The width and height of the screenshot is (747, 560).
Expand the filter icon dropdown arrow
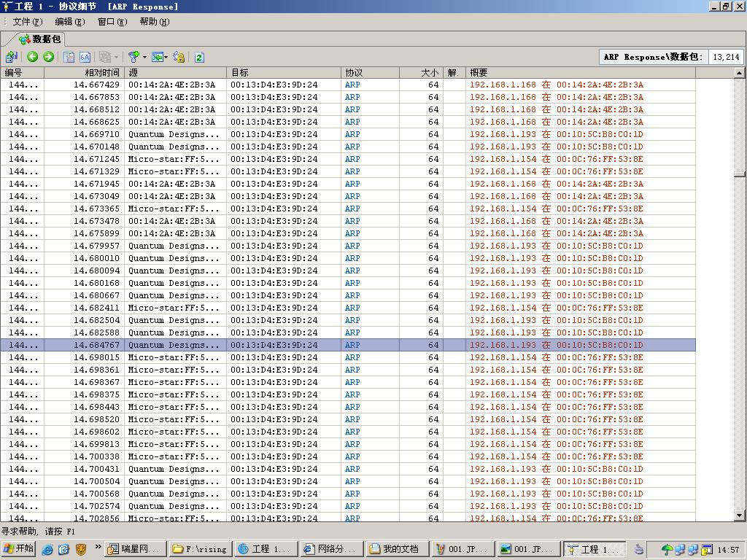pos(144,57)
